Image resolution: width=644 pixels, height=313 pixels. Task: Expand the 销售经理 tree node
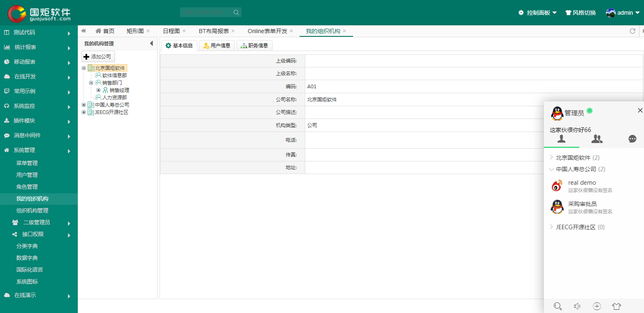(x=98, y=90)
